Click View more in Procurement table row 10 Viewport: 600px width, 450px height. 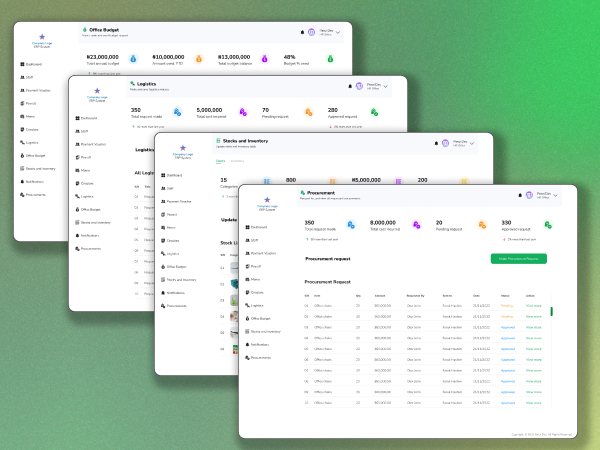pos(533,403)
